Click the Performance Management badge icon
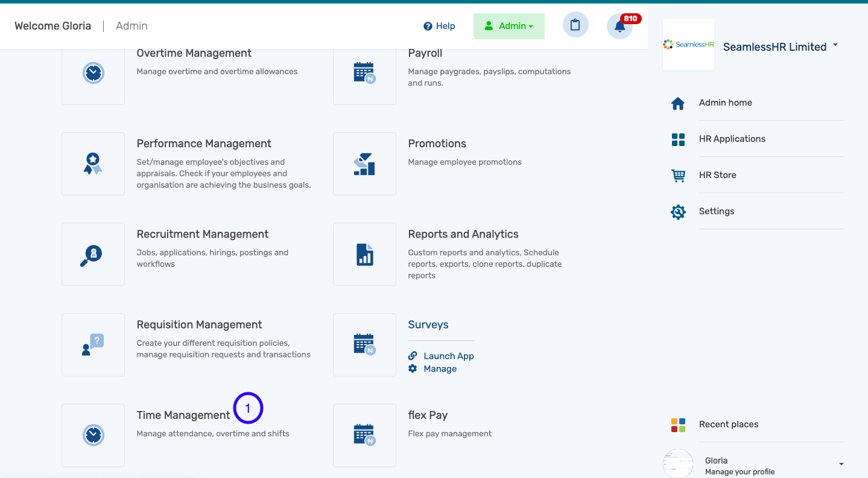Viewport: 868px width, 478px height. point(92,164)
